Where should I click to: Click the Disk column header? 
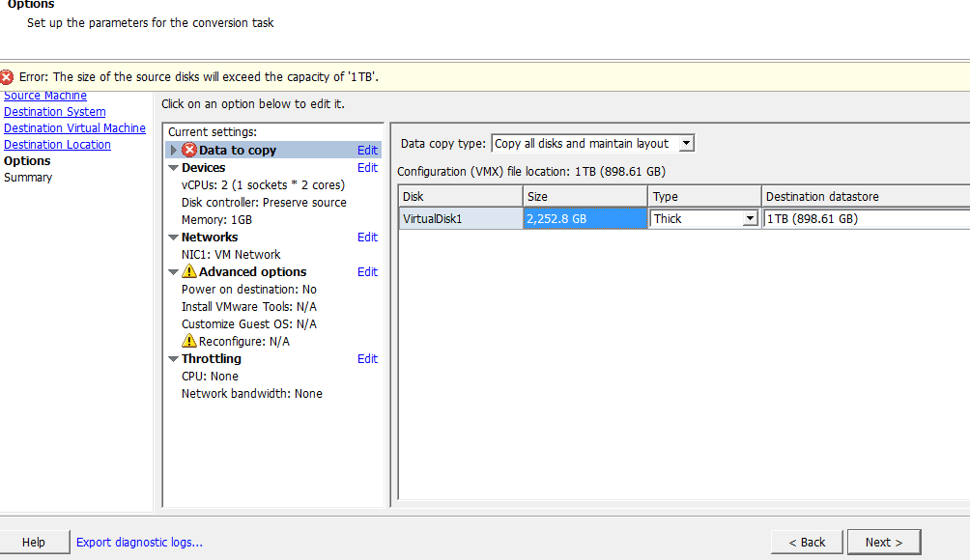click(460, 197)
